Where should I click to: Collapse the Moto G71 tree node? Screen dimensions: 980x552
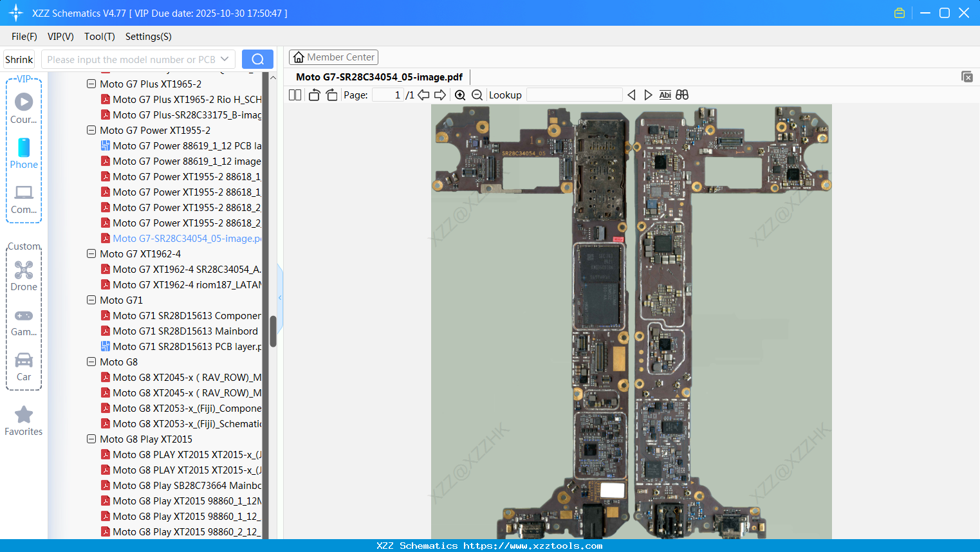click(x=91, y=300)
